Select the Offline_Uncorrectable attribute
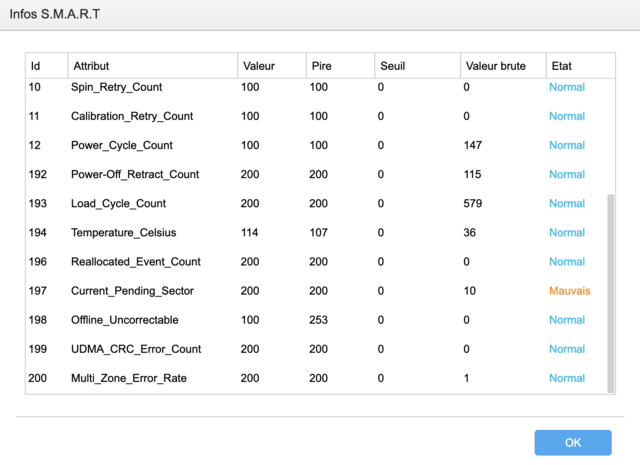The height and width of the screenshot is (465, 640). (124, 320)
